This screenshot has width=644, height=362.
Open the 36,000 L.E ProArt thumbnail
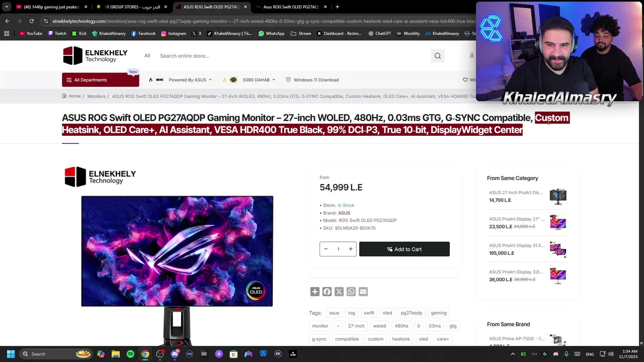(x=558, y=276)
